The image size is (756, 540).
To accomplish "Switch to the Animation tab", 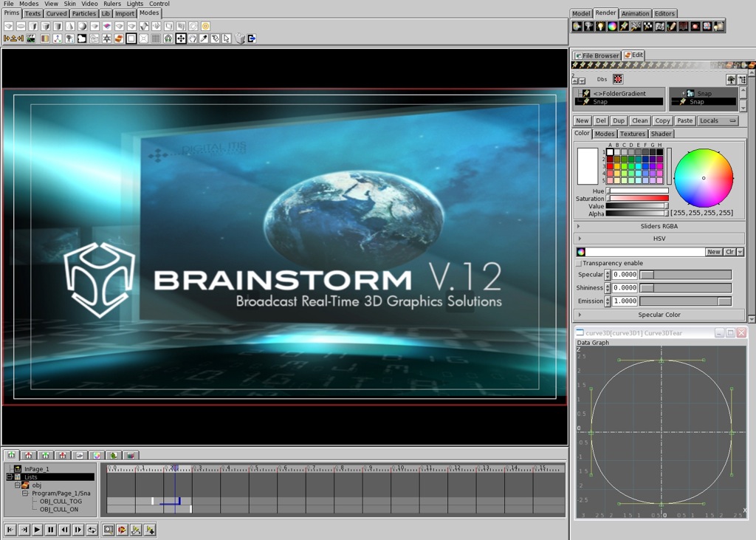I will click(x=635, y=13).
